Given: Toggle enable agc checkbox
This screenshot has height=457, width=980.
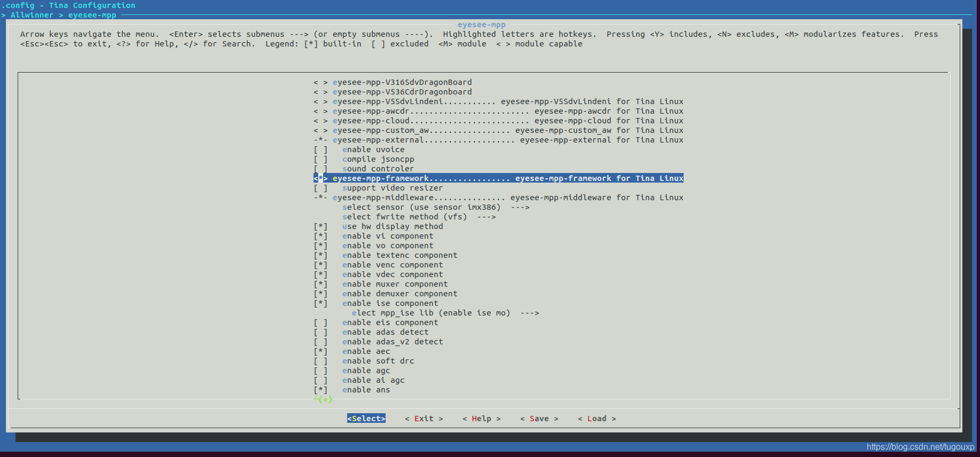Looking at the screenshot, I should pos(320,371).
